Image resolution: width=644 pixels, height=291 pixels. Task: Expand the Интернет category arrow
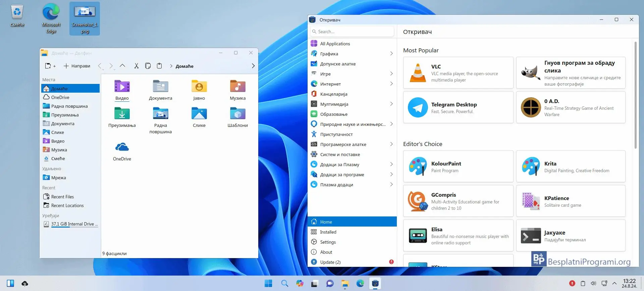point(391,84)
